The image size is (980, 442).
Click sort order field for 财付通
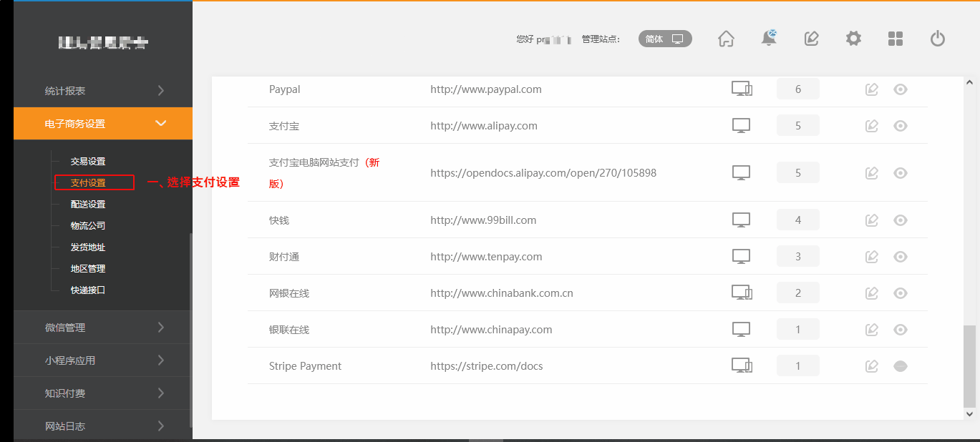(x=798, y=257)
